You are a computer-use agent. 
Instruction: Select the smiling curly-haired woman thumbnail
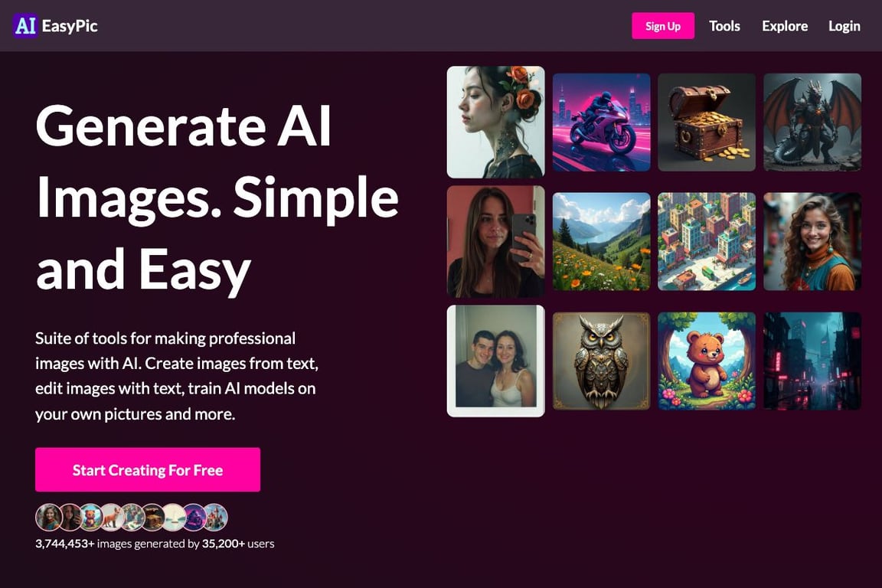tap(812, 241)
